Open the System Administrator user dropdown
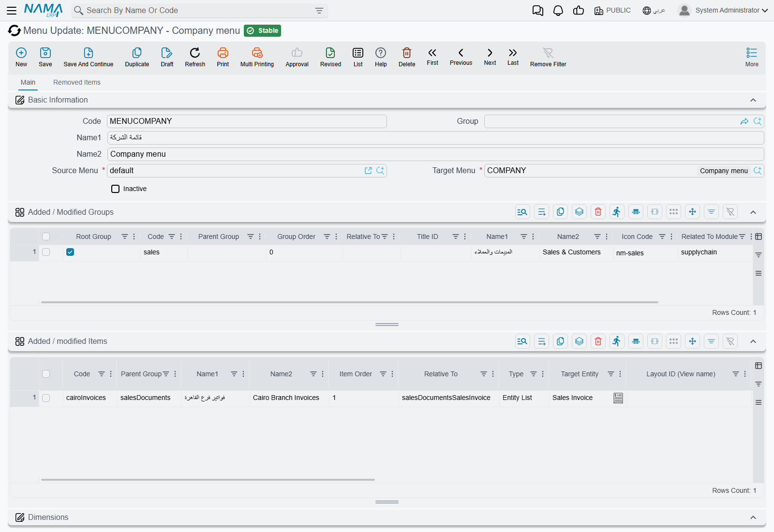Viewport: 774px width, 532px height. [723, 10]
